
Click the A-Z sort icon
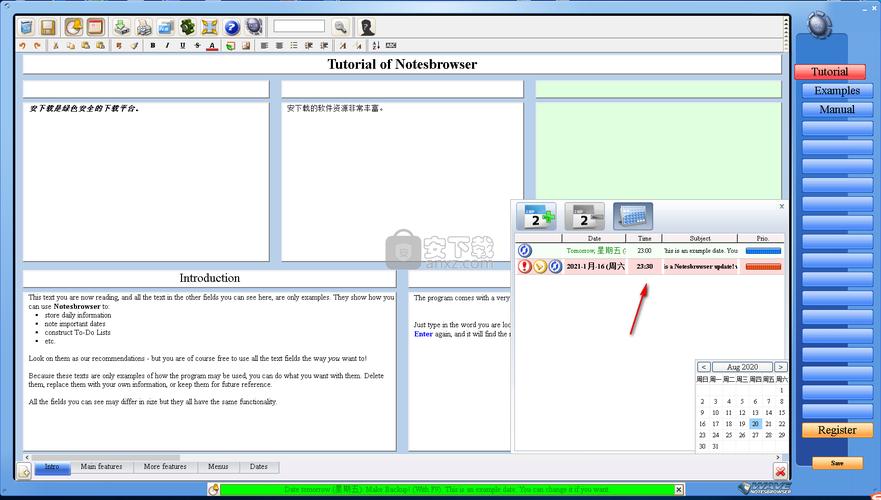click(x=376, y=46)
